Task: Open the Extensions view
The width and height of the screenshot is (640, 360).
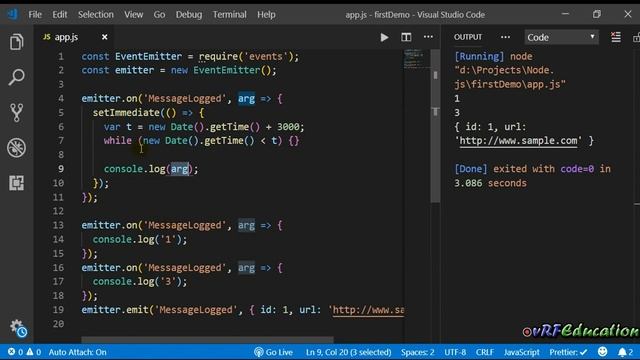Action: pyautogui.click(x=16, y=183)
